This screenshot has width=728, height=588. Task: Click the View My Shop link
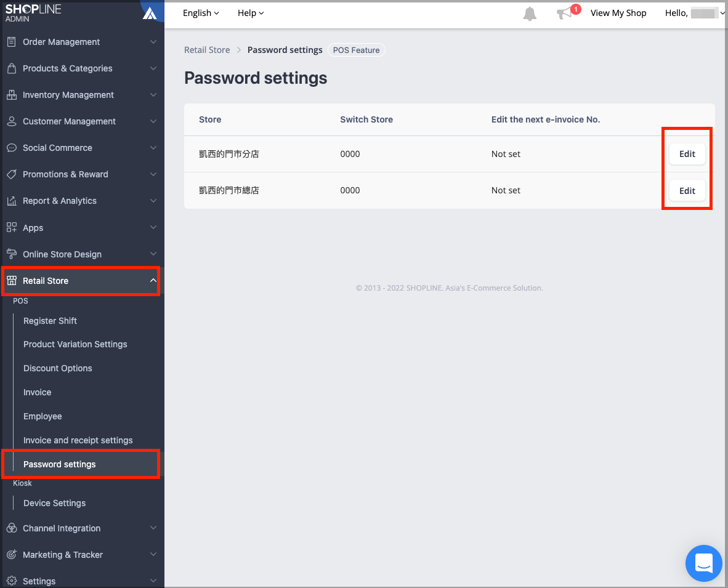point(618,13)
